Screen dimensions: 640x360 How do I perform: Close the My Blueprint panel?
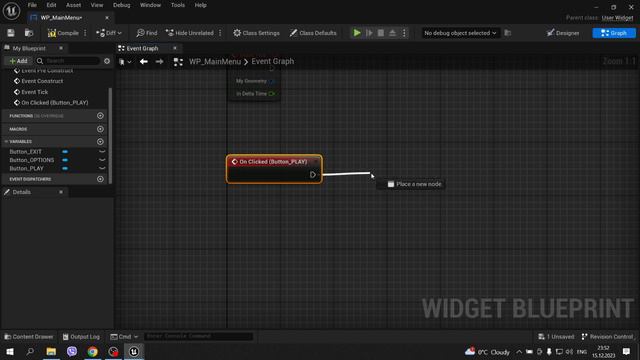coord(61,48)
